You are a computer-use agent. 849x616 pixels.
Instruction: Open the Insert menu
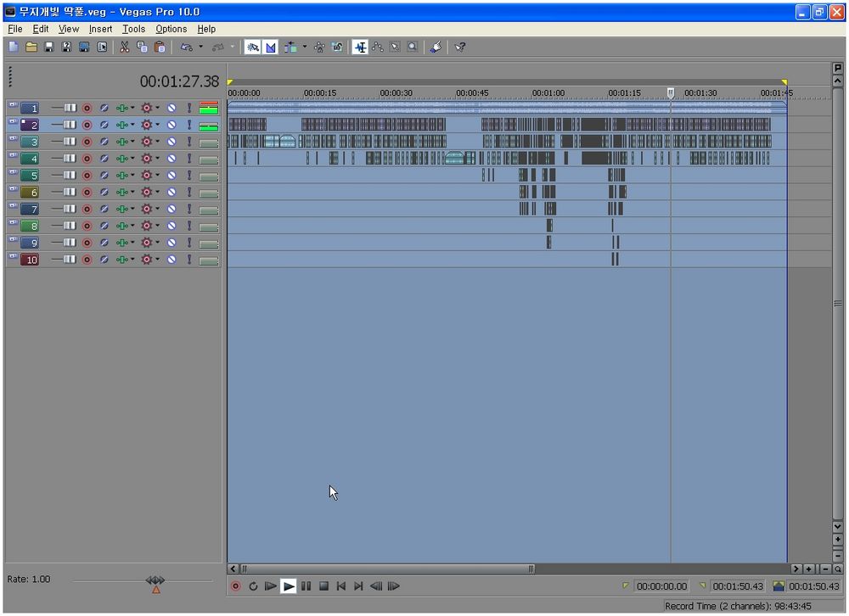pos(100,29)
